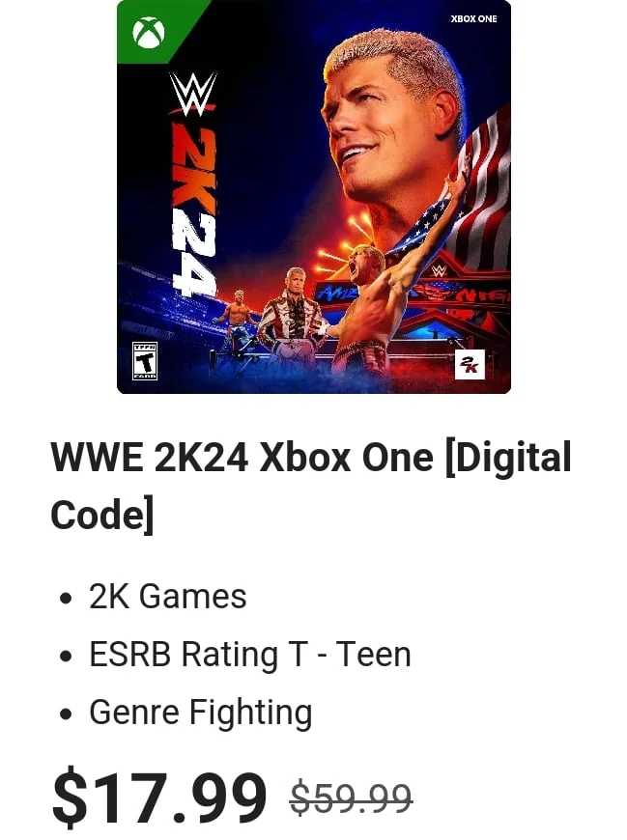The image size is (627, 840).
Task: Click the orange pyro bursts on cover
Action: [342, 243]
